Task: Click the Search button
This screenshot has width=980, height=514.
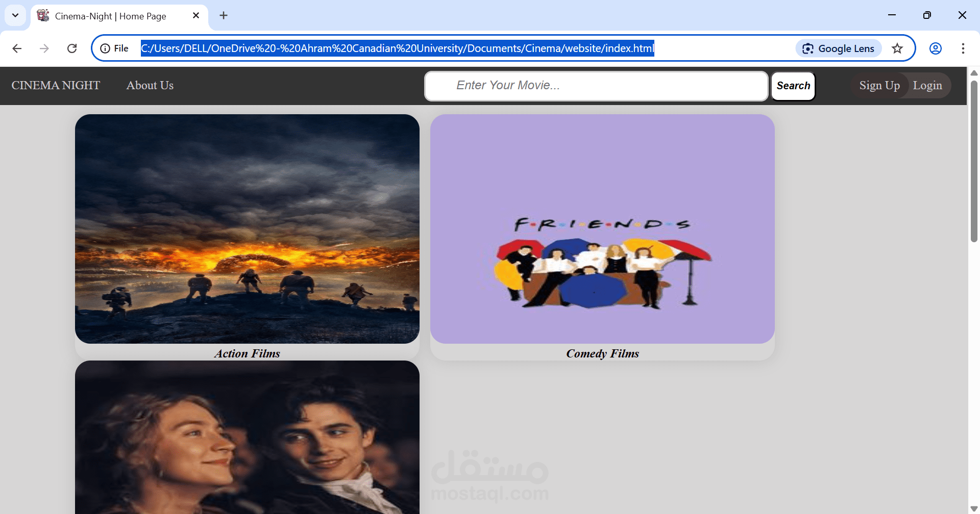Action: 793,86
